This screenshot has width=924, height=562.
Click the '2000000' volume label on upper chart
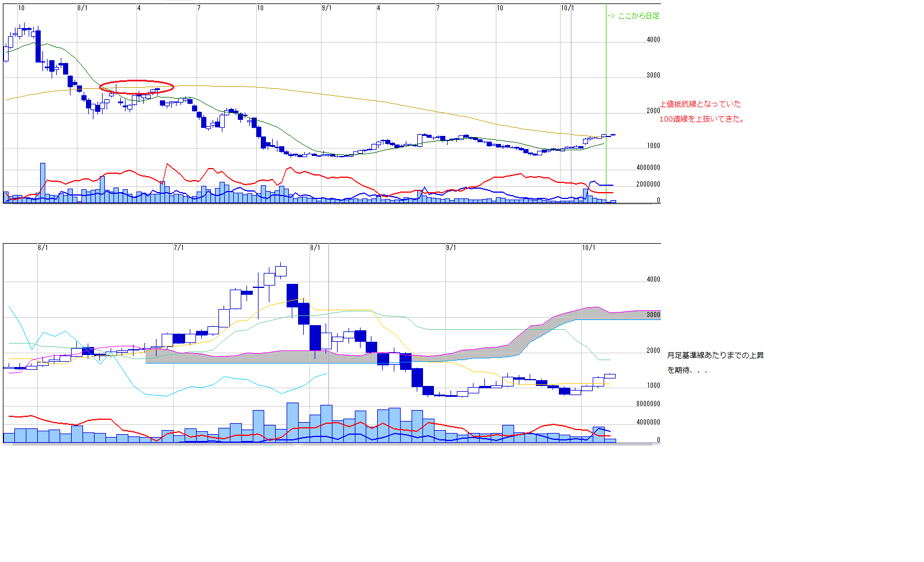coord(648,184)
